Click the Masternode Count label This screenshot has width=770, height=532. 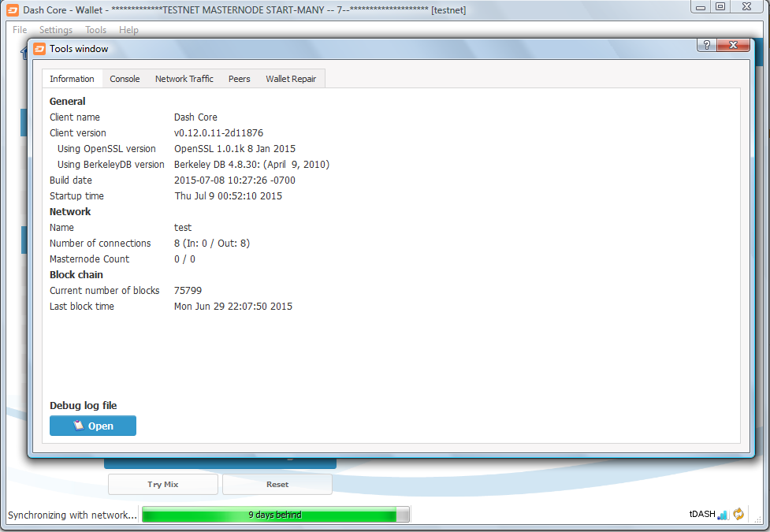pos(89,259)
